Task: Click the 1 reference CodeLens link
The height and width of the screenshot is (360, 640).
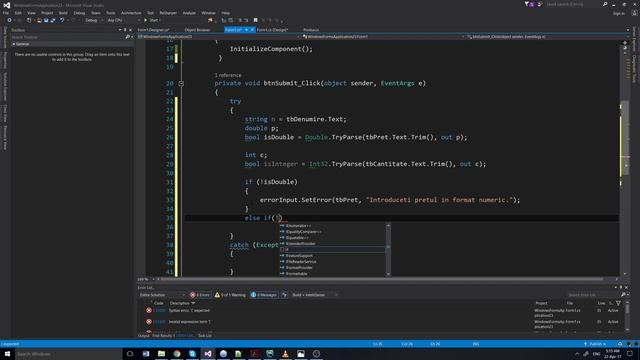Action: [x=228, y=75]
